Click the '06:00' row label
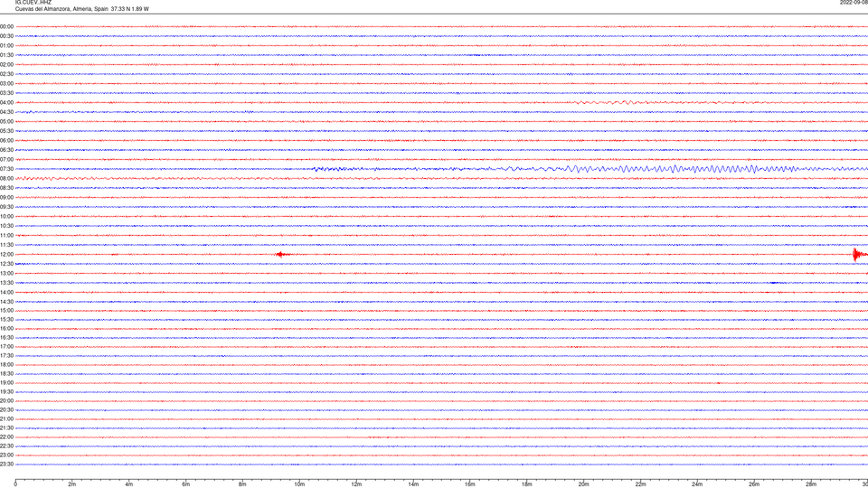This screenshot has width=868, height=488. [6, 141]
